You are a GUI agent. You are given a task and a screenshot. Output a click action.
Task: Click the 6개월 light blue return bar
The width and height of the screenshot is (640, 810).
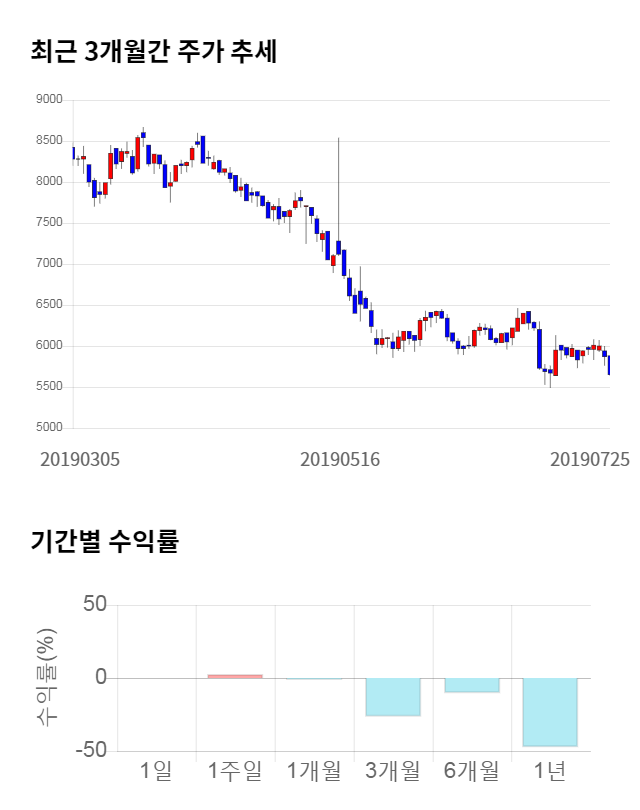click(x=471, y=685)
